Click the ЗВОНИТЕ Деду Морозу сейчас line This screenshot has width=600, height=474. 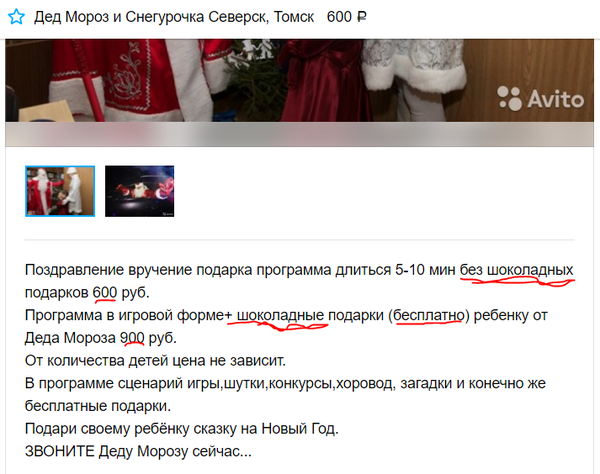point(138,451)
